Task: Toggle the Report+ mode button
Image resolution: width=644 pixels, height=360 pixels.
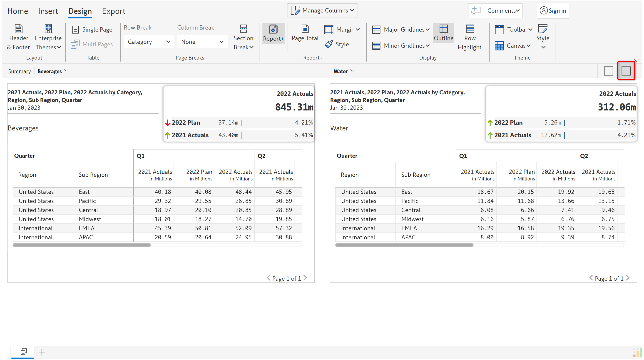Action: 273,33
